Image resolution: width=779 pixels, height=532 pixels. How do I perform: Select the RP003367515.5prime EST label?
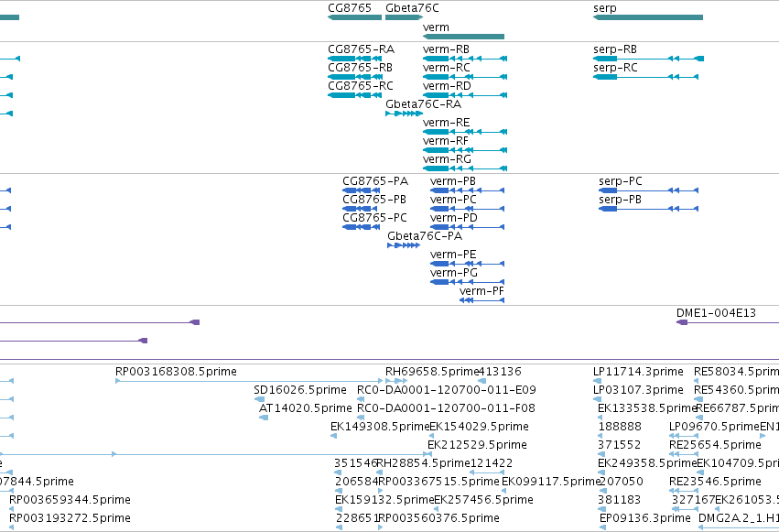(x=438, y=483)
